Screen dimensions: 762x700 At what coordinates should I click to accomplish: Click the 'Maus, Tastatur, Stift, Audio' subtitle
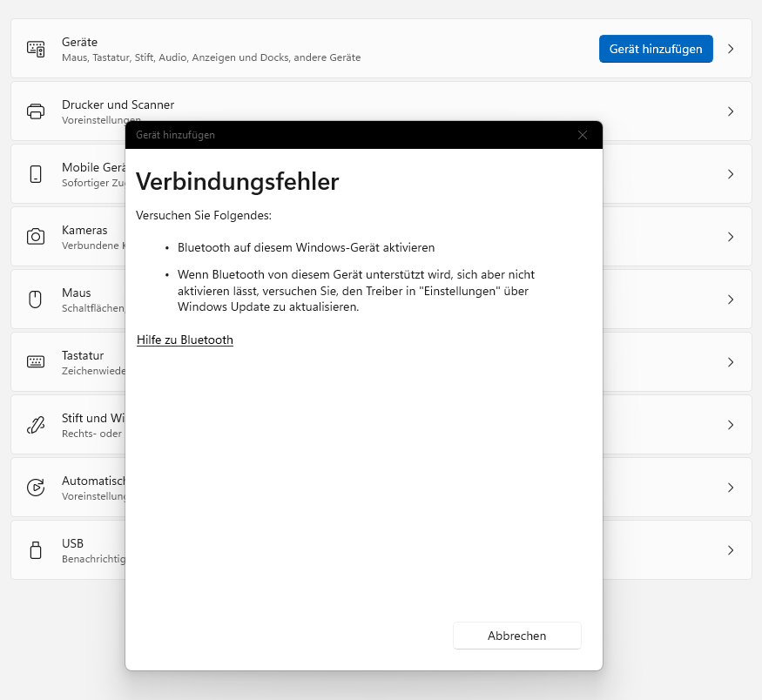pyautogui.click(x=211, y=57)
